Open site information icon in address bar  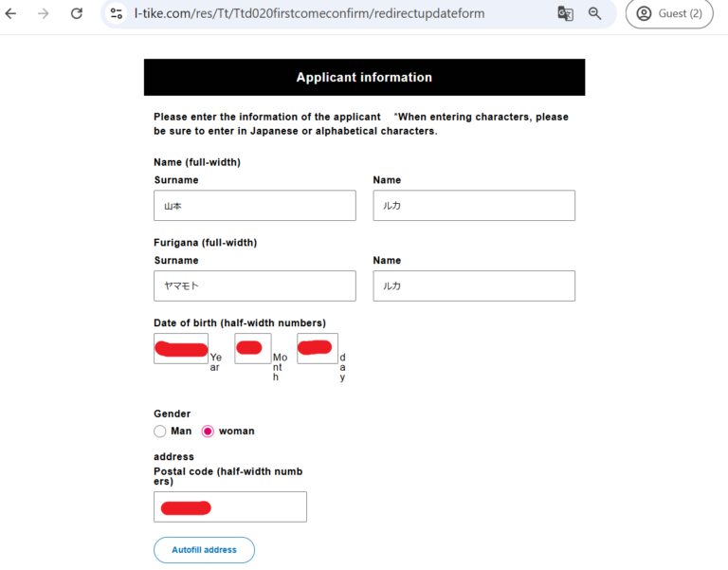[117, 13]
